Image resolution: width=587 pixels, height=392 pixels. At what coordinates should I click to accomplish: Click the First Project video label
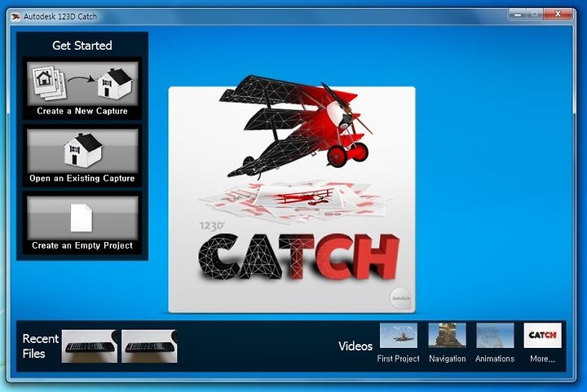[x=399, y=359]
